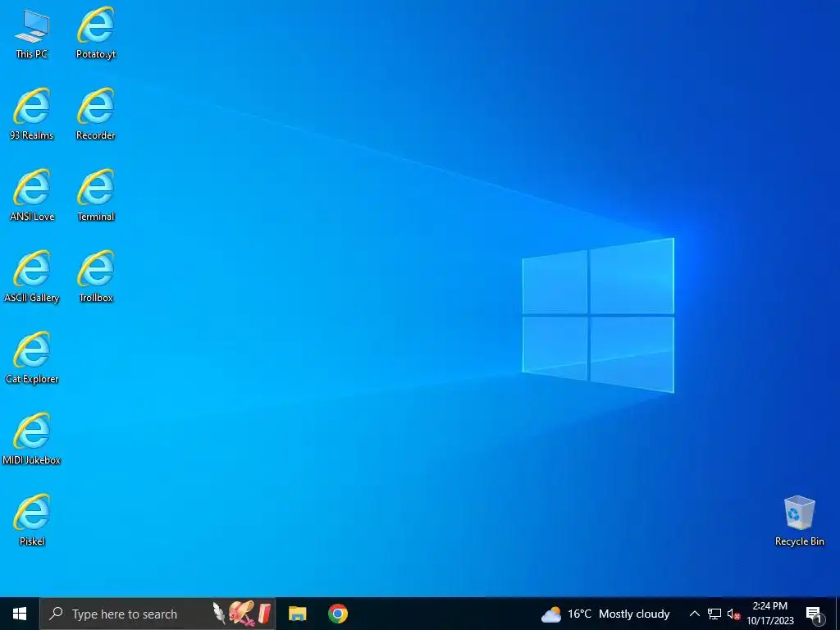
Task: Click the muted volume tray icon
Action: [x=733, y=614]
